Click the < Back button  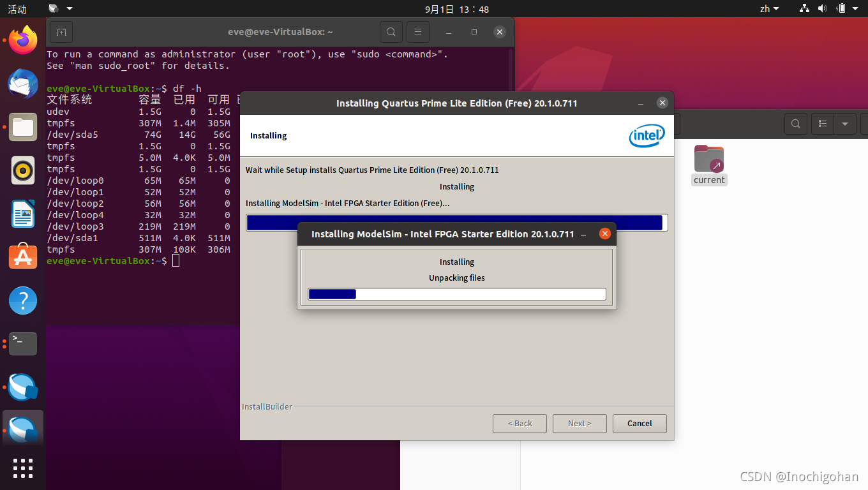click(520, 424)
